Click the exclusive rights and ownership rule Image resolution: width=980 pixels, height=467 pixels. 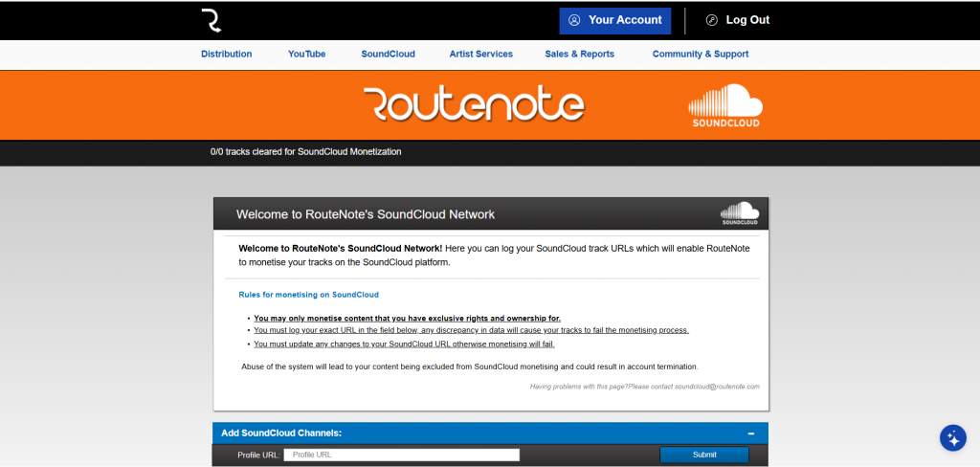(x=408, y=319)
